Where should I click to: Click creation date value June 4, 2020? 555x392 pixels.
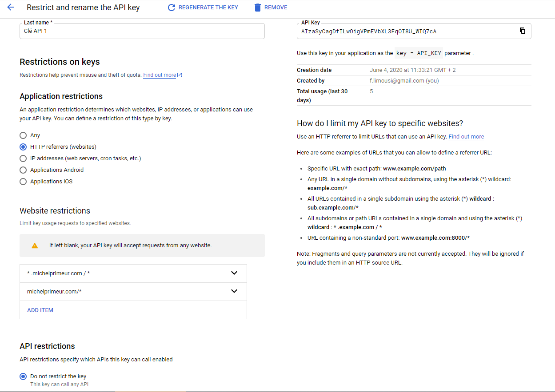click(x=413, y=70)
